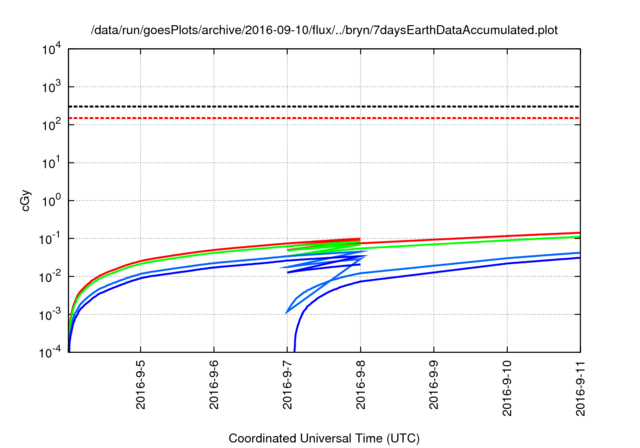640x448 pixels.
Task: Click the plot file path title
Action: pyautogui.click(x=324, y=30)
